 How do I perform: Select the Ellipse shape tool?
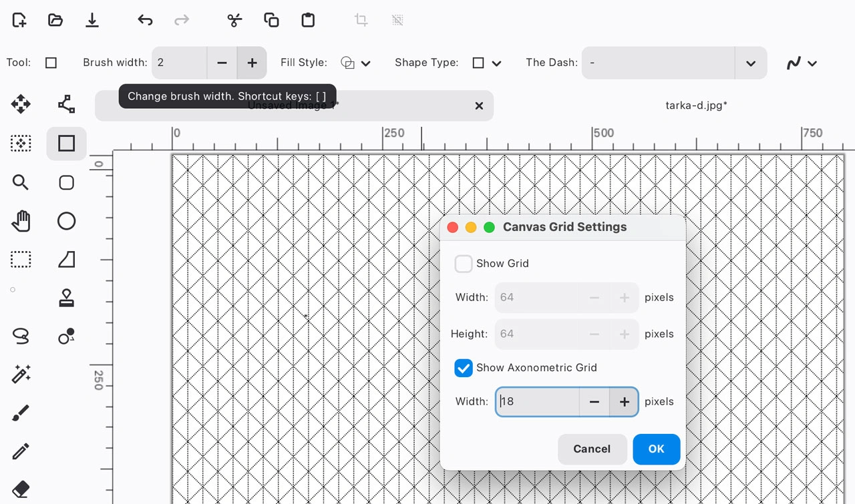[66, 221]
